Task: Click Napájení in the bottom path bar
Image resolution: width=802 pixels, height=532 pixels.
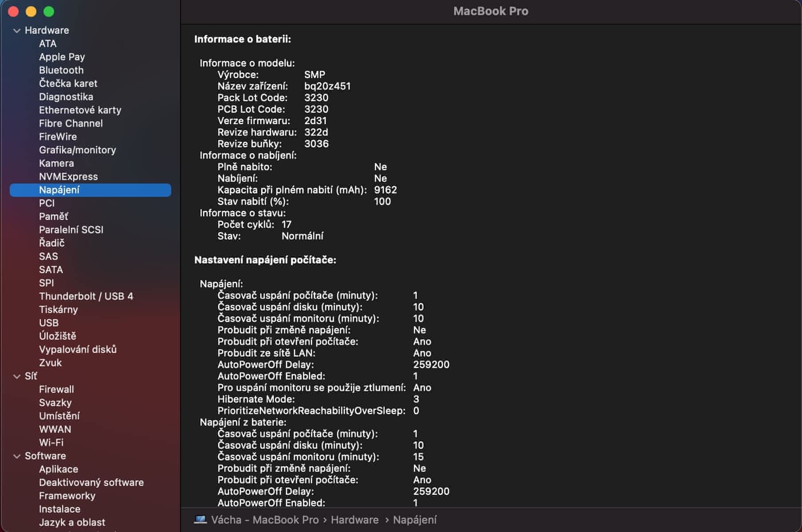Action: tap(415, 520)
